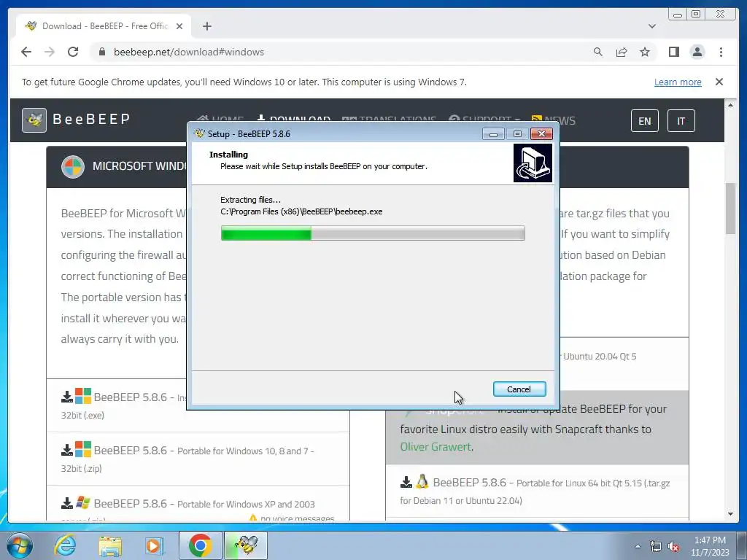Click the Setup installer computer icon
Image resolution: width=747 pixels, height=560 pixels.
[533, 163]
